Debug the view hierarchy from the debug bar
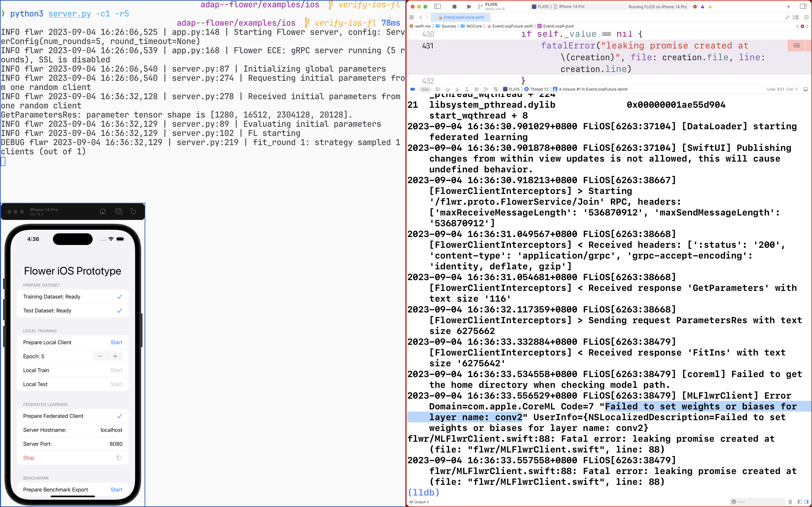This screenshot has width=812, height=507. click(x=476, y=89)
